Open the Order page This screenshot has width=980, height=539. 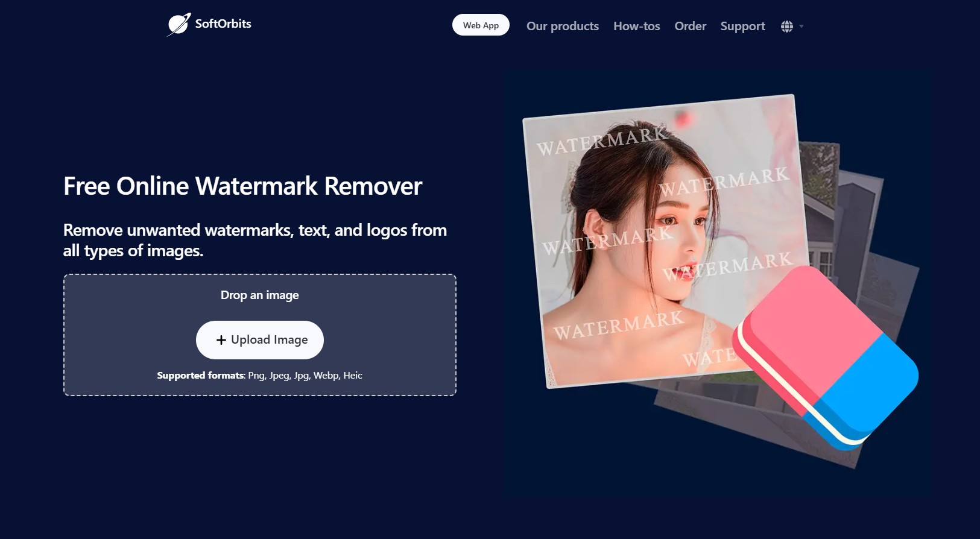[691, 26]
